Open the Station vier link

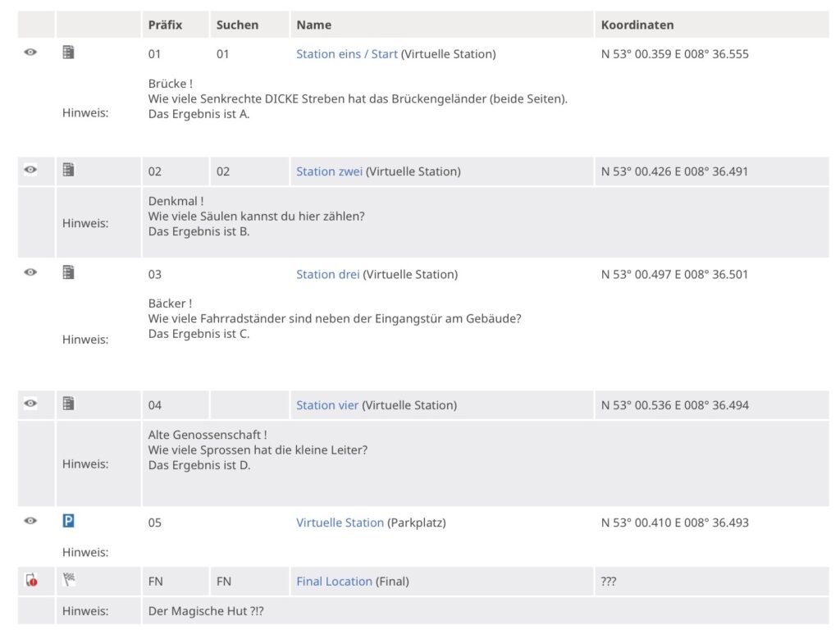(x=327, y=405)
